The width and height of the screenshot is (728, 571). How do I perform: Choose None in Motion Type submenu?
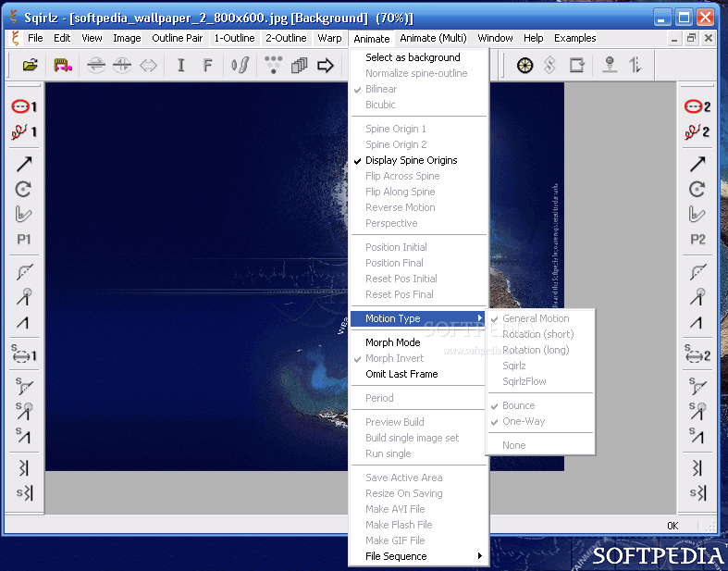pos(514,445)
